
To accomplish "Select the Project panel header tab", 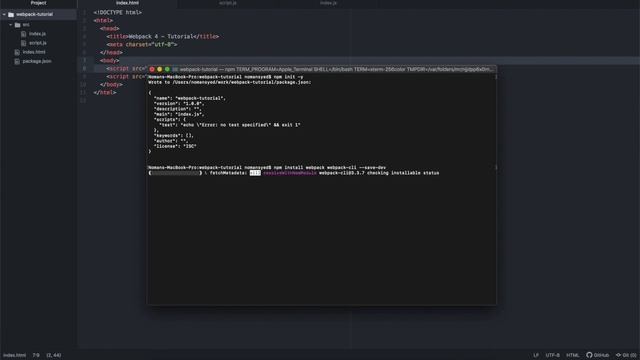I will (x=38, y=3).
